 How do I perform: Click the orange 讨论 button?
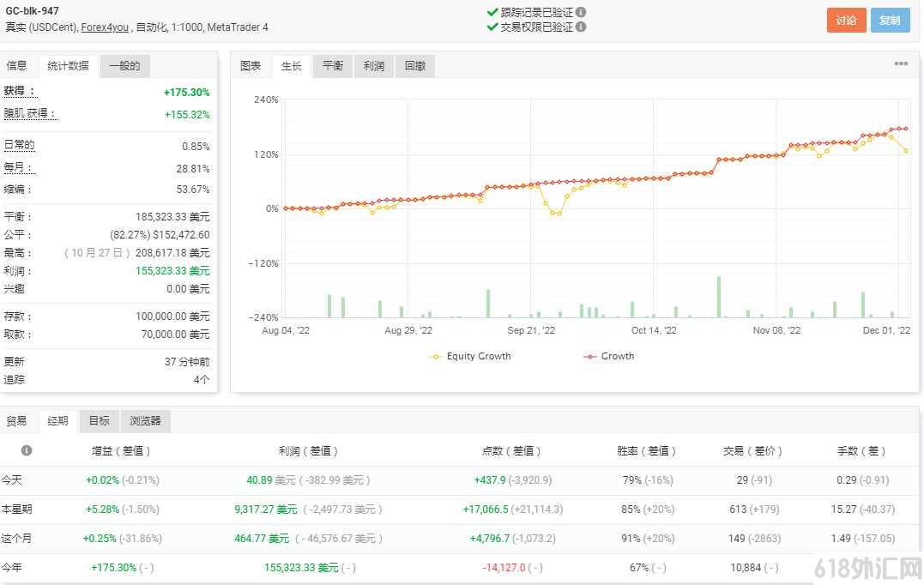[x=846, y=20]
